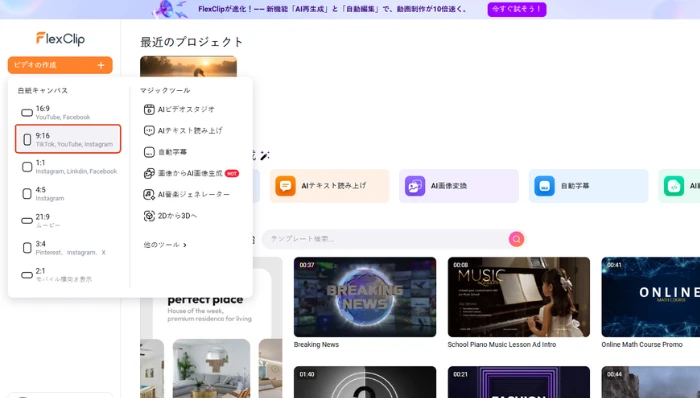The width and height of the screenshot is (700, 400).
Task: Open the 自動字幕 tool card
Action: click(x=588, y=186)
